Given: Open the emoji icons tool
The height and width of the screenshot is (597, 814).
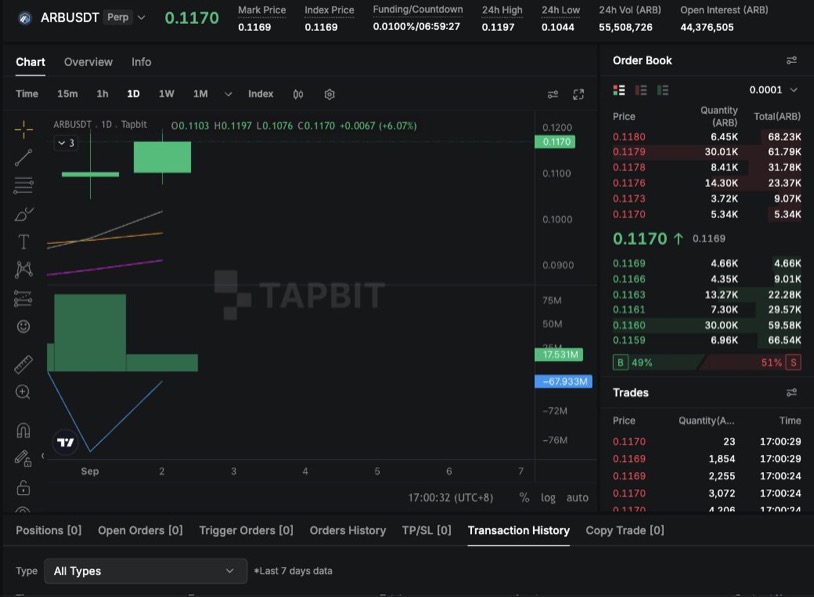Looking at the screenshot, I should (x=23, y=327).
